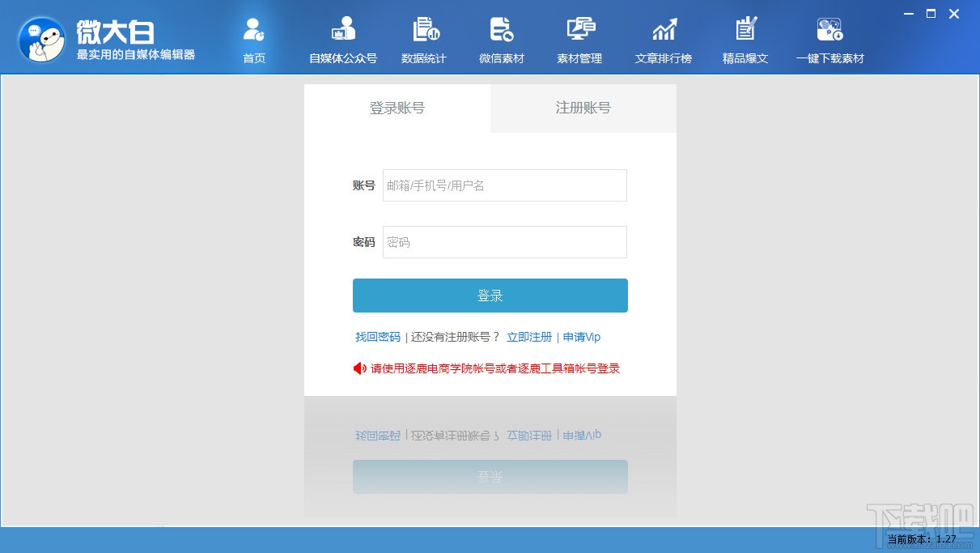Focus the 账号 input field

click(x=505, y=185)
